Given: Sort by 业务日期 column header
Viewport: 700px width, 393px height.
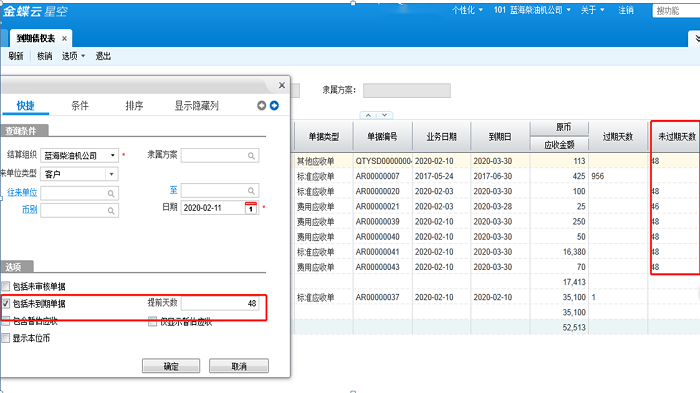Looking at the screenshot, I should [442, 136].
